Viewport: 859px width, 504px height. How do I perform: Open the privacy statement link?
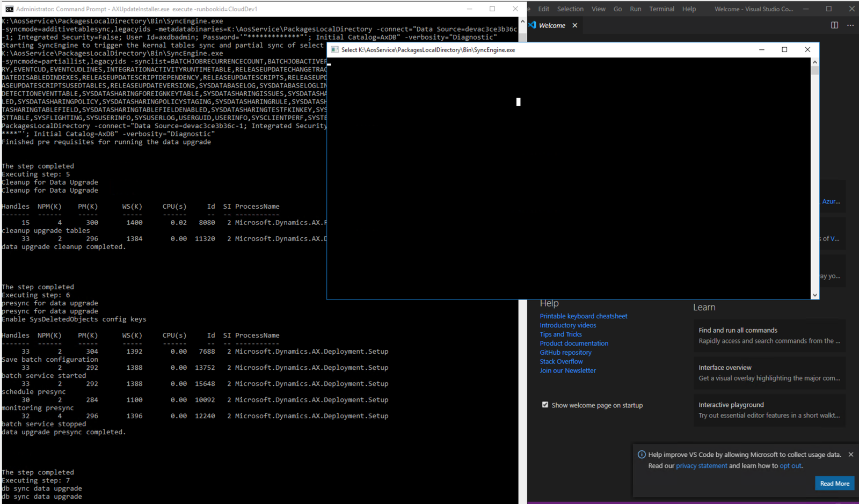coord(701,466)
